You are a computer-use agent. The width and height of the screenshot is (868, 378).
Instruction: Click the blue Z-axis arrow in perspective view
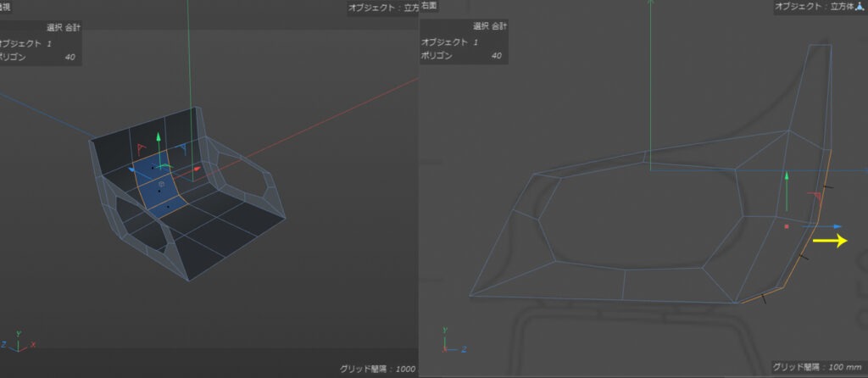pyautogui.click(x=133, y=171)
